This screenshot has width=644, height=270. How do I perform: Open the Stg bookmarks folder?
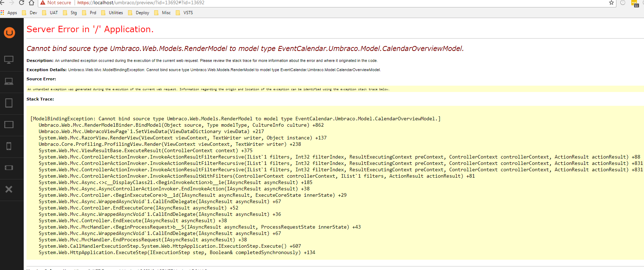[x=70, y=13]
